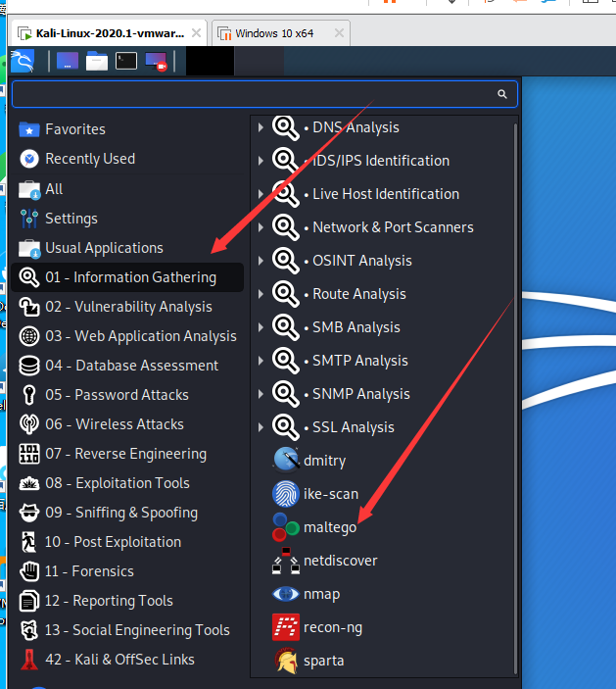Click the 10 - Post Exploitation runner icon
616x689 pixels.
29,542
